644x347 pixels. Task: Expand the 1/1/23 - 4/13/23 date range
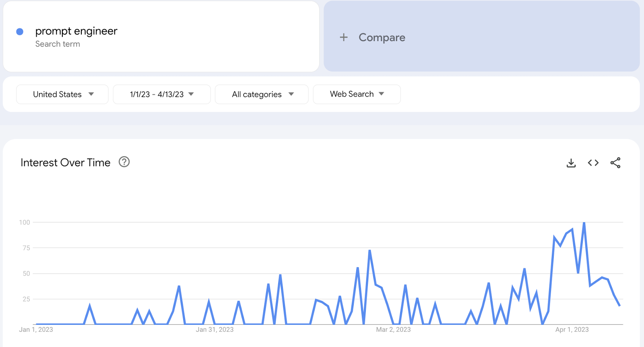[x=161, y=94]
